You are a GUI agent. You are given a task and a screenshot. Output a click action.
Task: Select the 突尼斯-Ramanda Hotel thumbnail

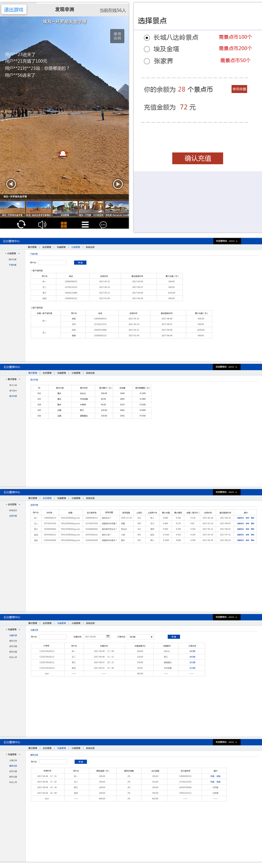117,209
